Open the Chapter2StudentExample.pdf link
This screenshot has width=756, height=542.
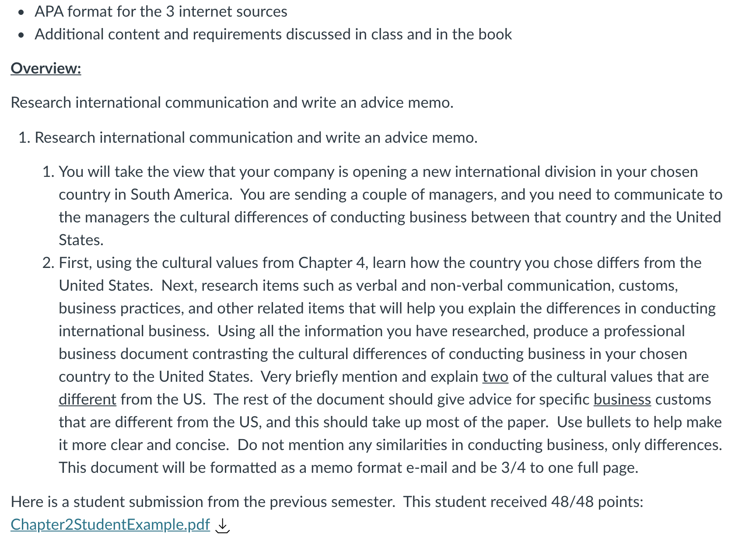click(110, 524)
